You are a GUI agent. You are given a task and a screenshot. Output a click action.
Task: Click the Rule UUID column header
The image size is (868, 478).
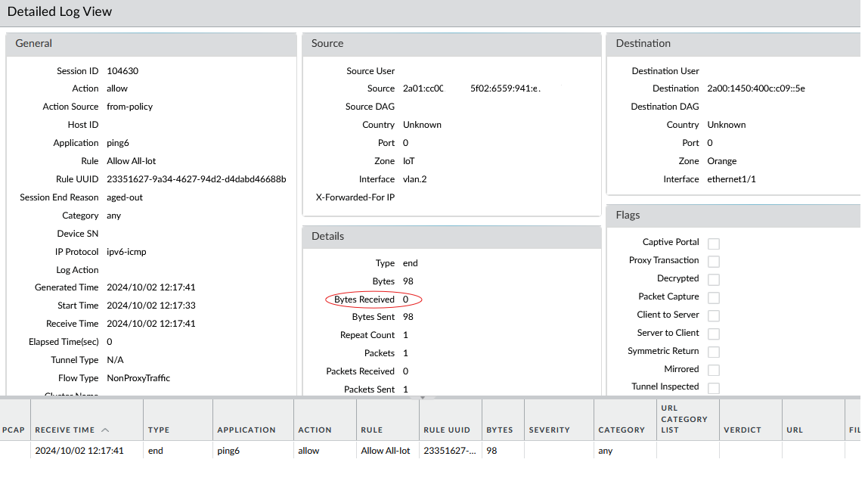(446, 430)
